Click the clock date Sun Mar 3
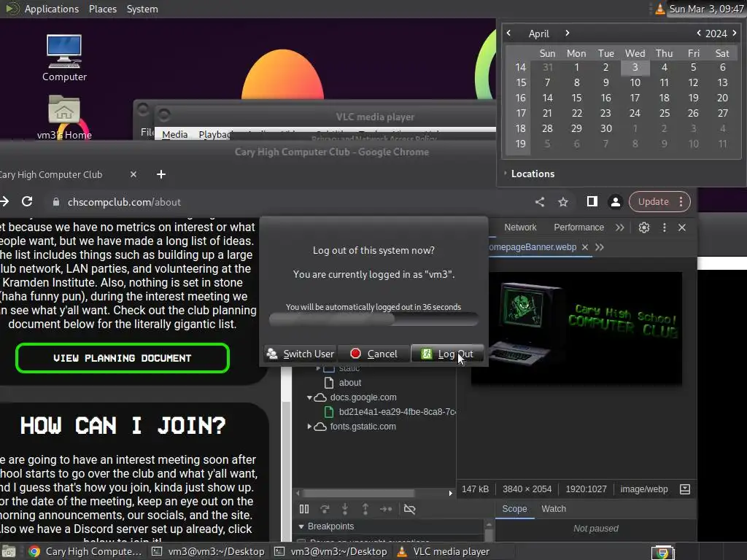The width and height of the screenshot is (747, 560). (706, 9)
